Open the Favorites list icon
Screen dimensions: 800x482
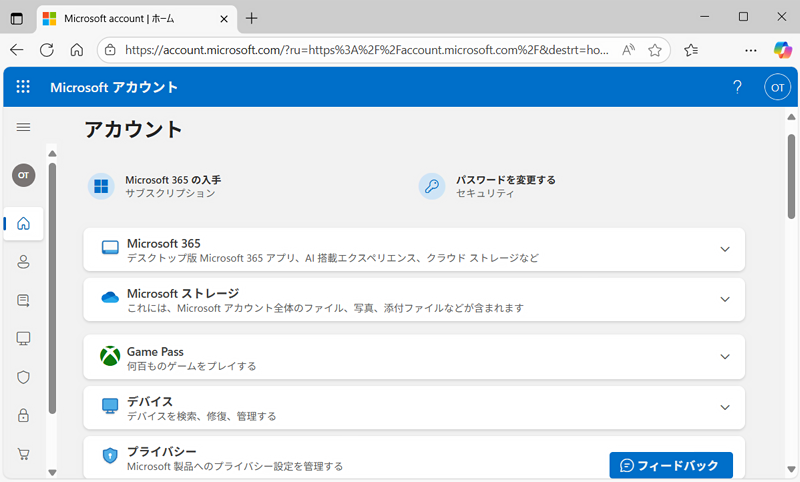tap(691, 50)
